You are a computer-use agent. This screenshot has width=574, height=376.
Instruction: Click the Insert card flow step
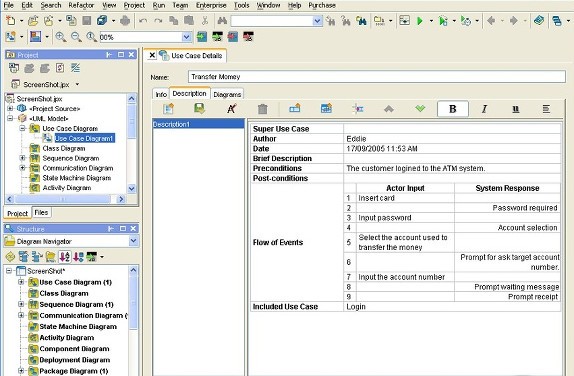point(405,198)
